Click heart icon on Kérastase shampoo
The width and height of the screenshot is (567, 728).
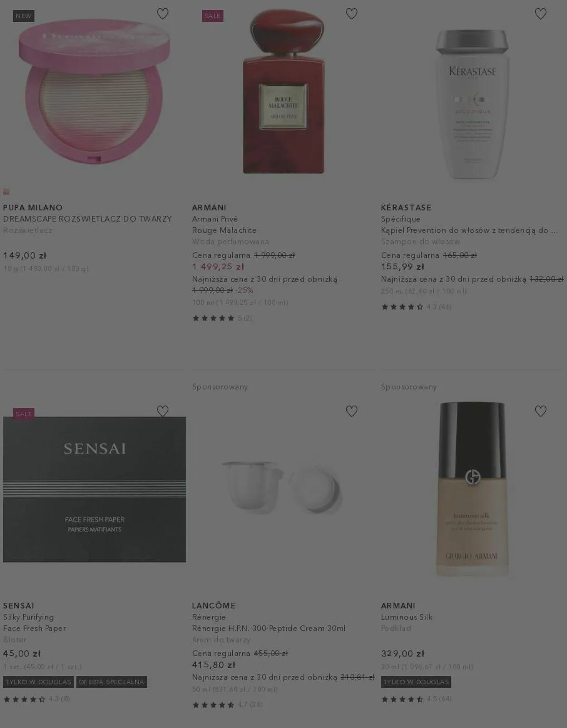pyautogui.click(x=541, y=14)
